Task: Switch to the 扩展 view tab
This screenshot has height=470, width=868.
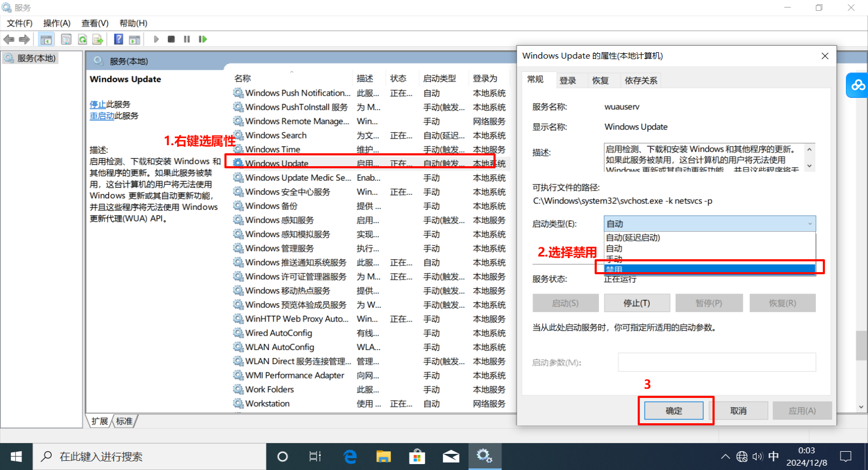Action: pyautogui.click(x=100, y=421)
